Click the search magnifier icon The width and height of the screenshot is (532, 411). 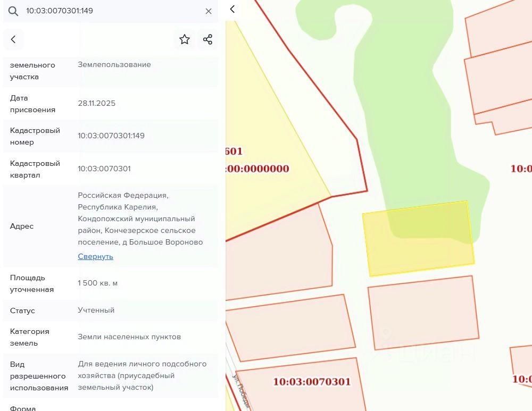point(13,11)
